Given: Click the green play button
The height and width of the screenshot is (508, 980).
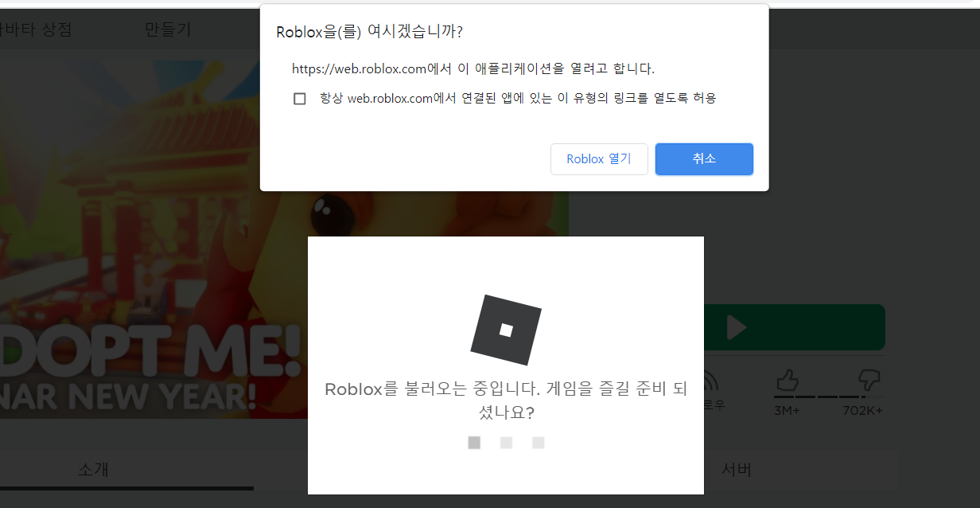Looking at the screenshot, I should (x=794, y=327).
